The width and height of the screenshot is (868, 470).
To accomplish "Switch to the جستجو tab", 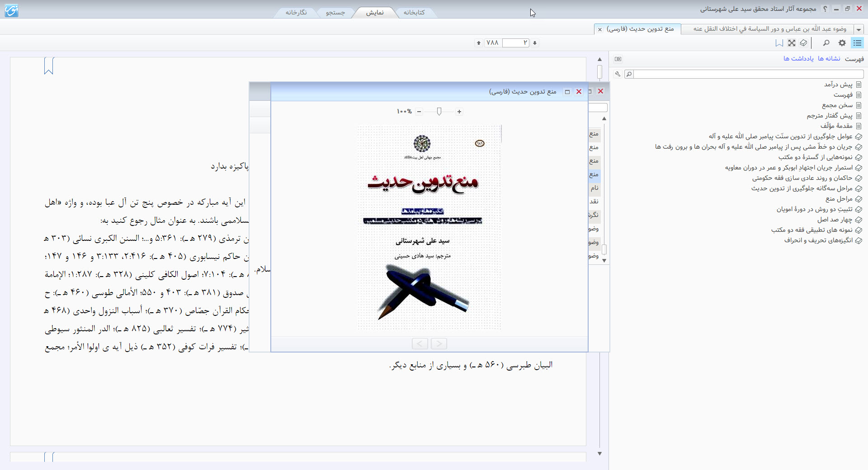I will coord(335,13).
